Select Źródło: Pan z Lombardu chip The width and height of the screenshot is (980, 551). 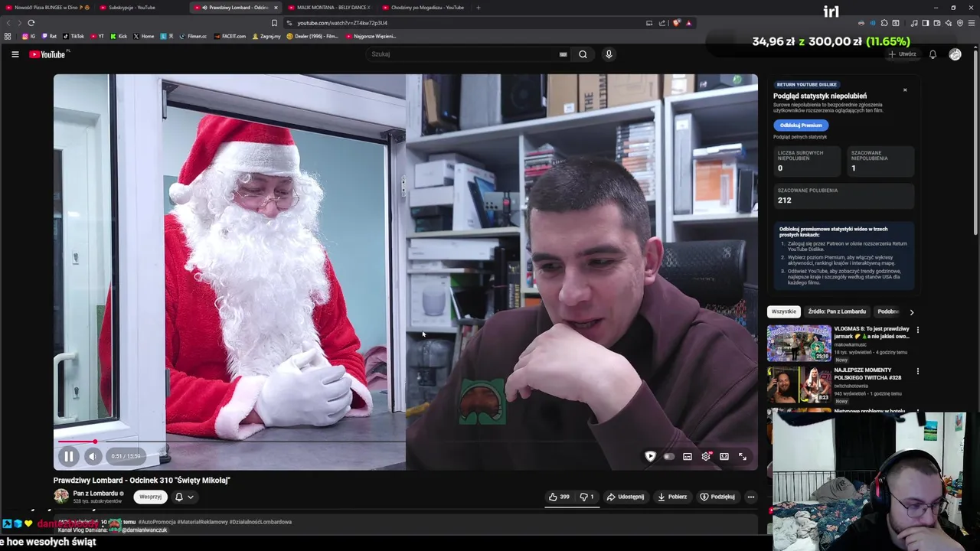[837, 311]
